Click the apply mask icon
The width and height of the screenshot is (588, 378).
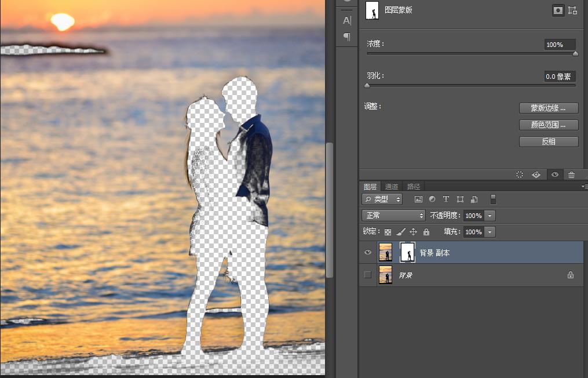point(536,175)
